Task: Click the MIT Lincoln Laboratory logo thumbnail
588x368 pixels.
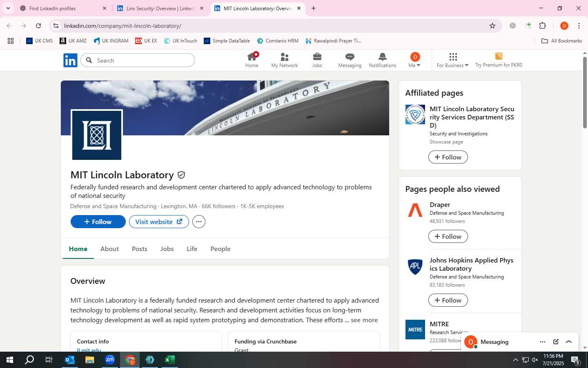Action: click(97, 135)
